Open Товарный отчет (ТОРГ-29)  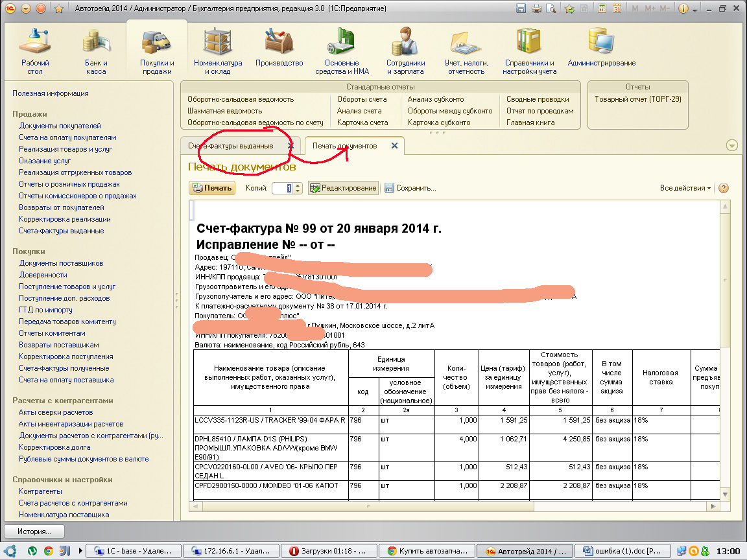638,99
